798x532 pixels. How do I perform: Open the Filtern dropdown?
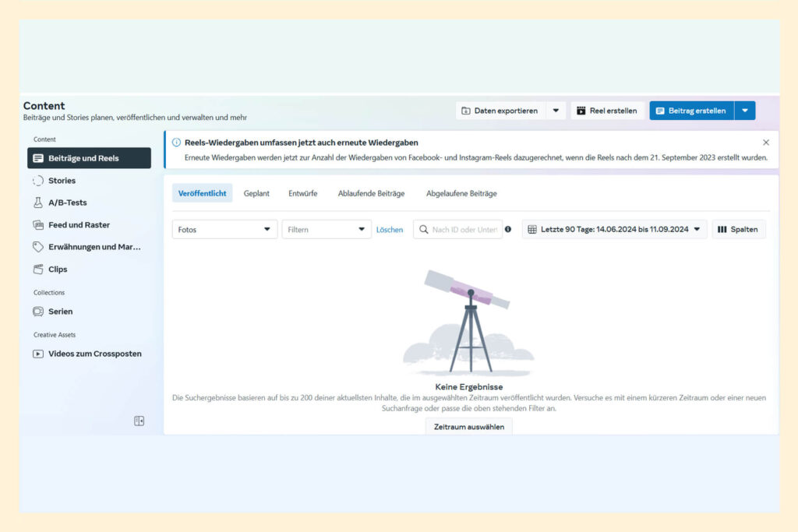click(x=326, y=230)
